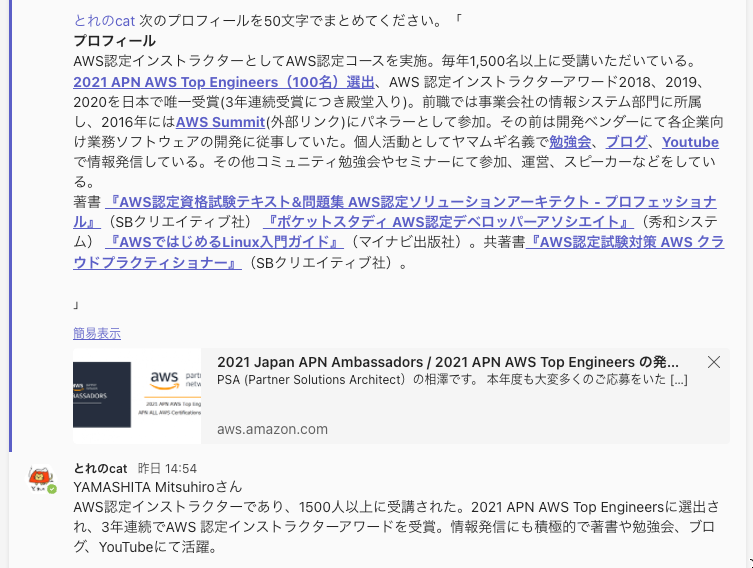
Task: Click the とれのcat mention in message
Action: pyautogui.click(x=105, y=21)
